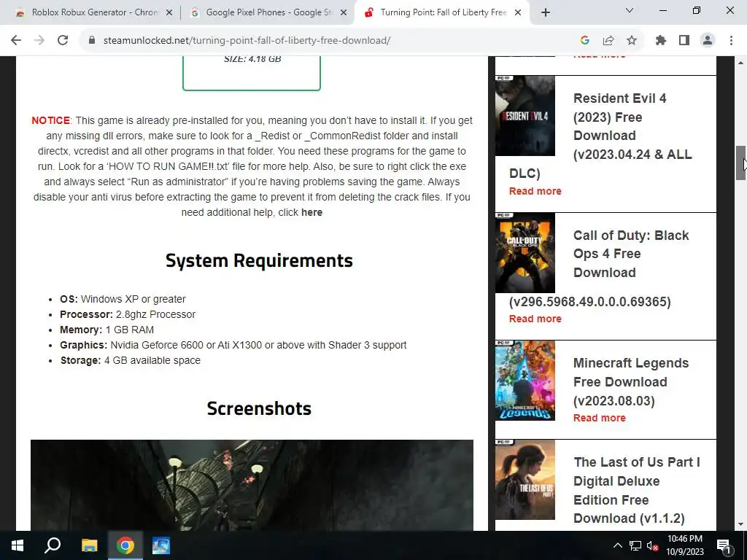Click the red NOTICE label
This screenshot has height=560, width=747.
click(x=50, y=120)
